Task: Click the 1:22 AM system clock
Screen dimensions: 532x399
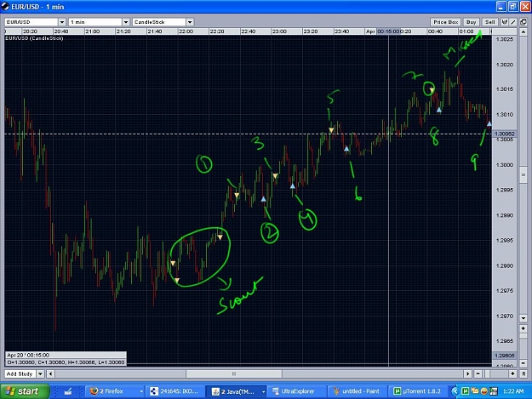Action: [x=513, y=391]
